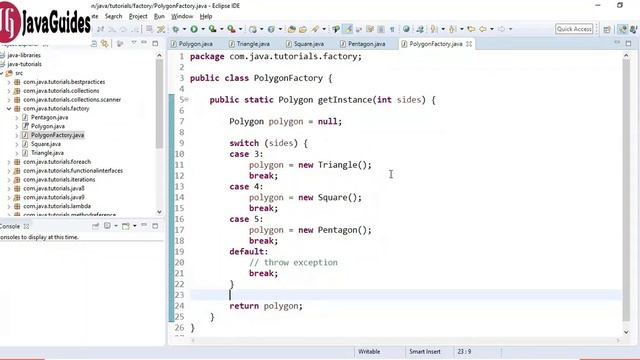Open the External Tools dropdown arrow

240,29
